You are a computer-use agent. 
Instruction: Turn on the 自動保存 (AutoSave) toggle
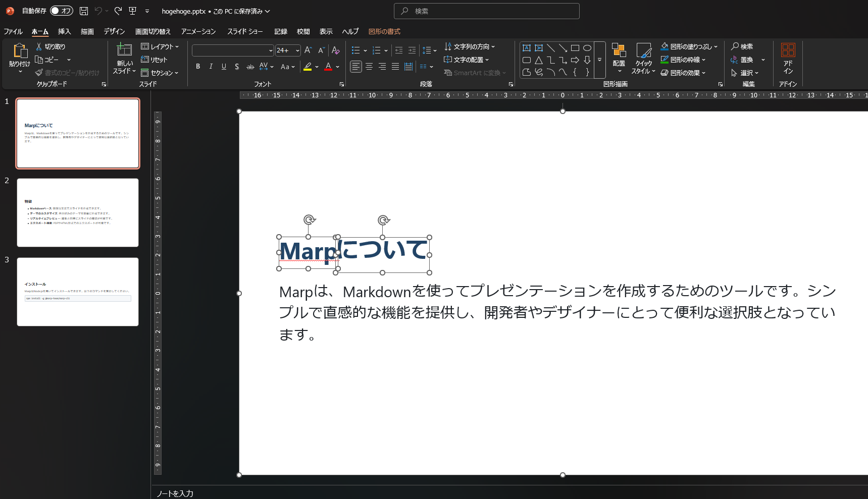tap(62, 11)
